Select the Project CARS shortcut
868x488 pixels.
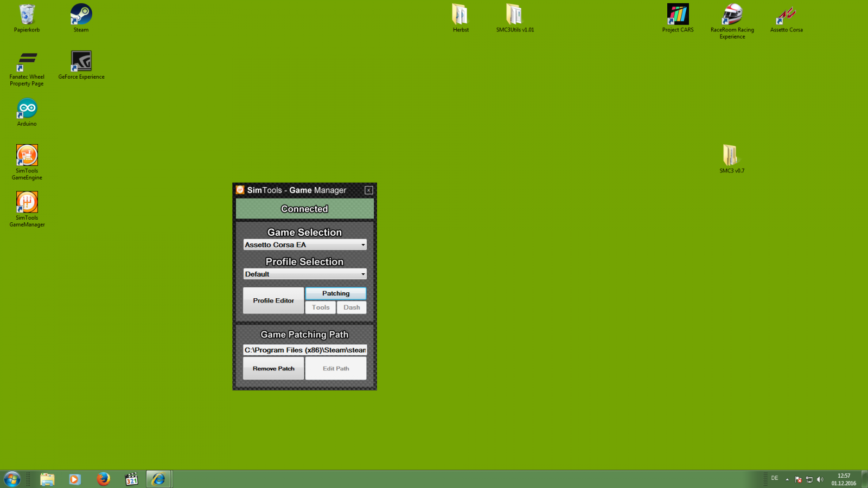coord(678,18)
